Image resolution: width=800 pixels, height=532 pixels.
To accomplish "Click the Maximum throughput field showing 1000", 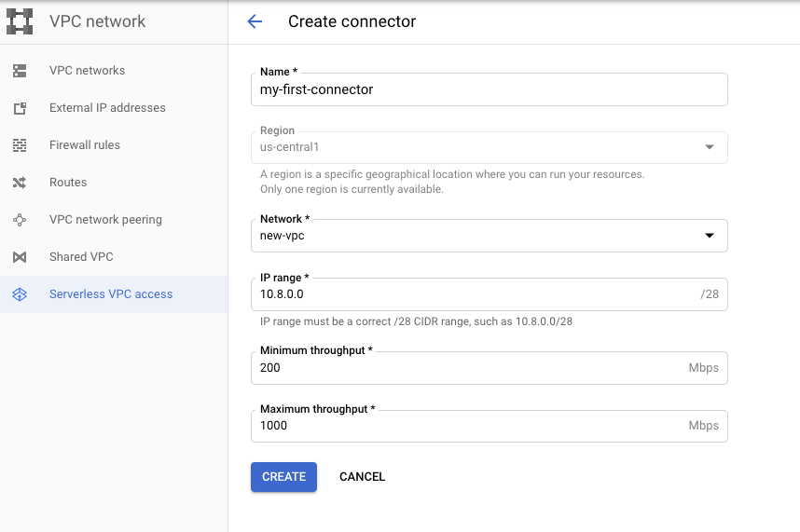I will (x=490, y=426).
